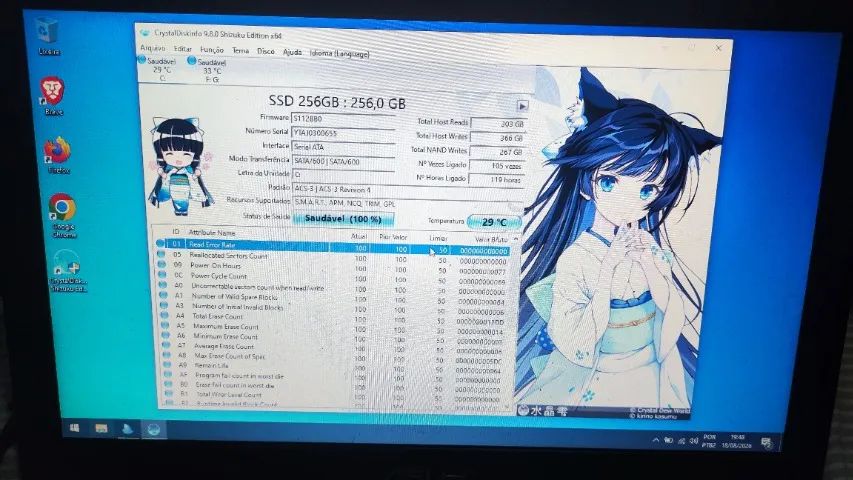Open the notification center icon
Screen dimensions: 853x480
[767, 443]
